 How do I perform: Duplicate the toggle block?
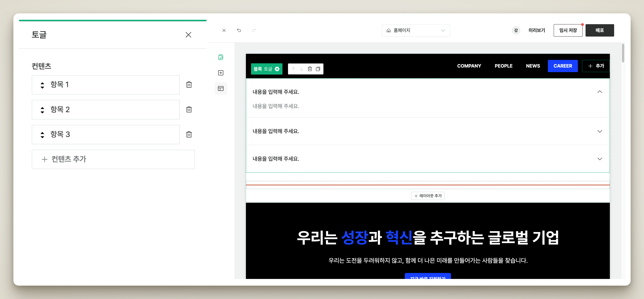point(318,69)
